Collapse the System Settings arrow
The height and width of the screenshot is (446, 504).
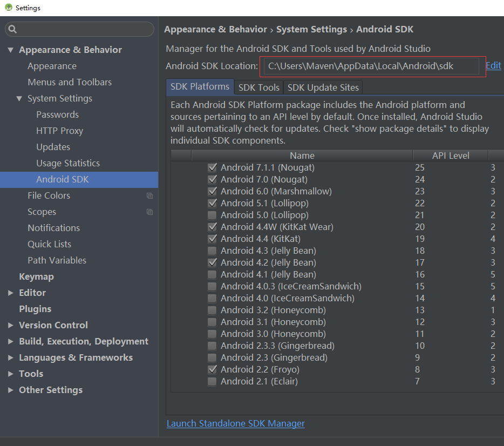tap(19, 98)
